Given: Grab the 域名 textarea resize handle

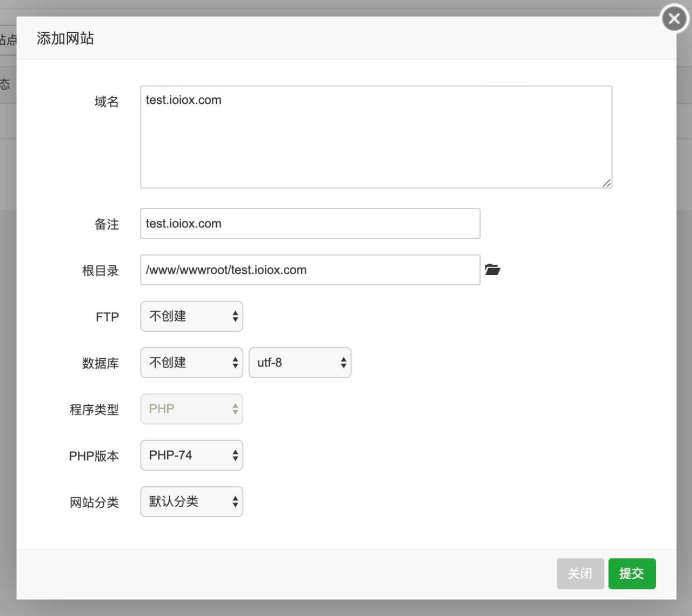Looking at the screenshot, I should click(x=607, y=183).
